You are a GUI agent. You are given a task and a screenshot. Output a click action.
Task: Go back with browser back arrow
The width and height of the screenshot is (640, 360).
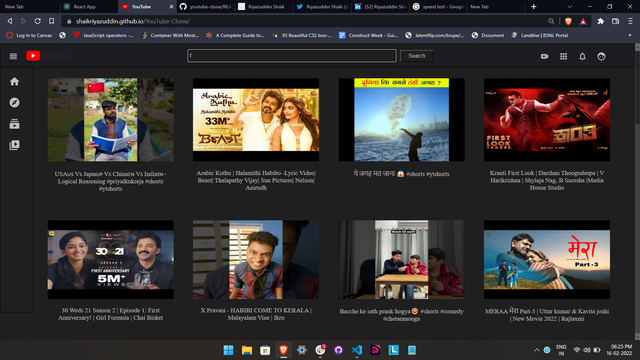pos(10,21)
